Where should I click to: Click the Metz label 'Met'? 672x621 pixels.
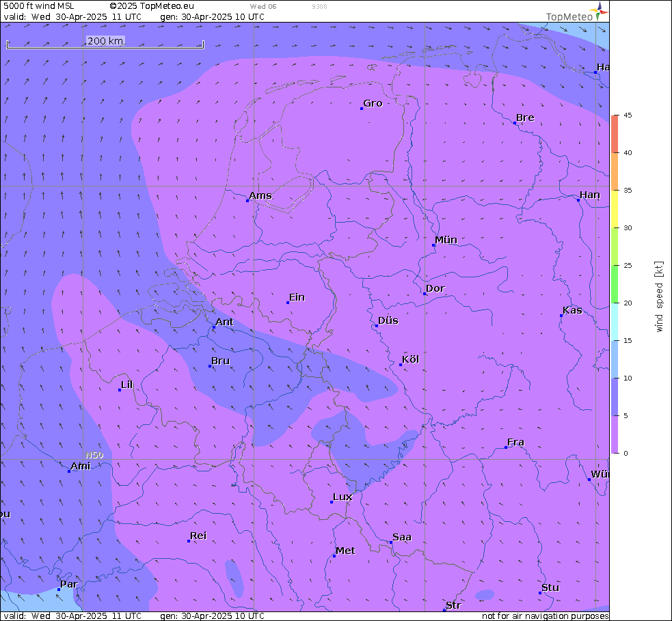(x=345, y=551)
